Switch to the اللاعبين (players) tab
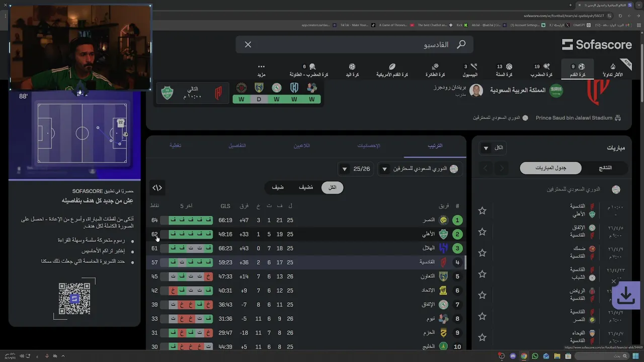This screenshot has height=362, width=644. (x=302, y=145)
